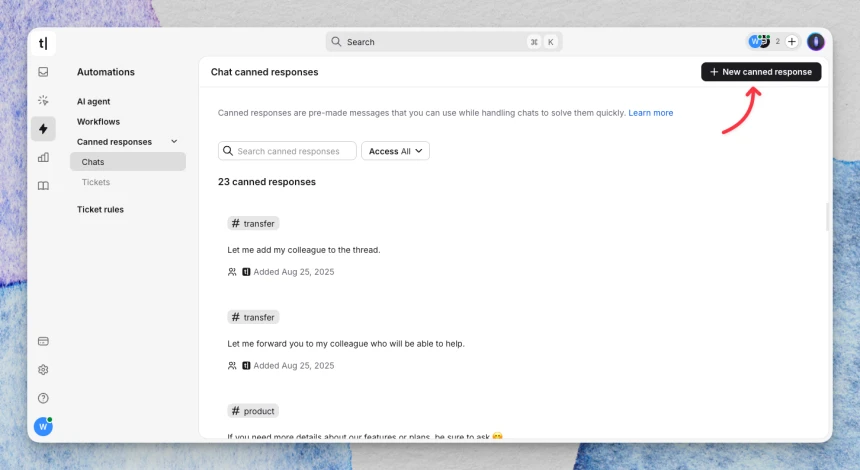Click 'Let me add my colleague to the thread.'
The height and width of the screenshot is (470, 860).
[304, 250]
